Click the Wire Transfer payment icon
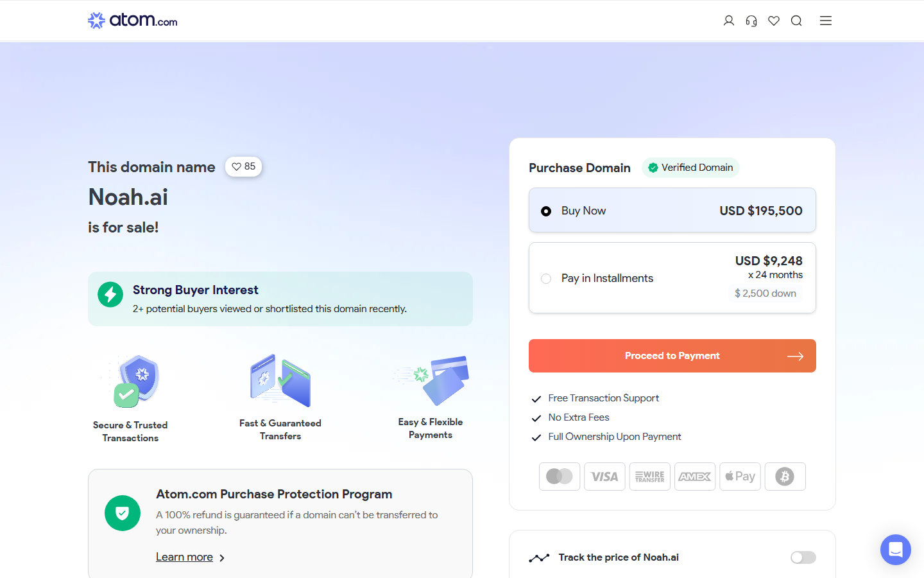Viewport: 924px width, 578px height. [x=649, y=476]
